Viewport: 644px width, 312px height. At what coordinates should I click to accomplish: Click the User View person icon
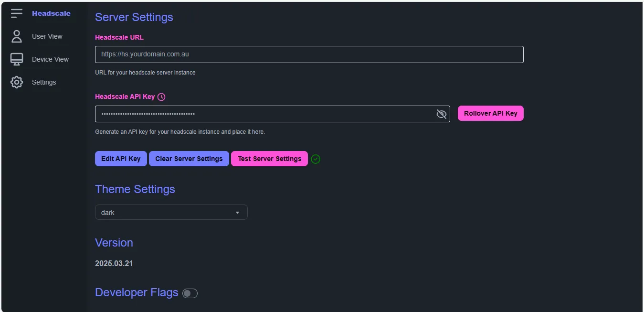[x=17, y=36]
